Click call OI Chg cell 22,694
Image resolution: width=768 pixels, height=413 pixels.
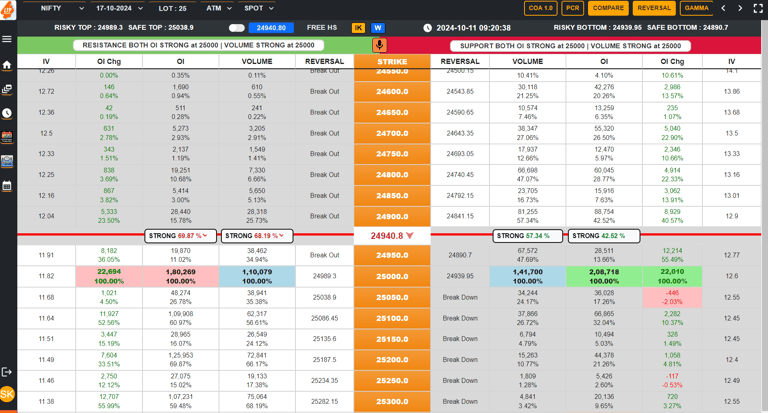click(109, 276)
